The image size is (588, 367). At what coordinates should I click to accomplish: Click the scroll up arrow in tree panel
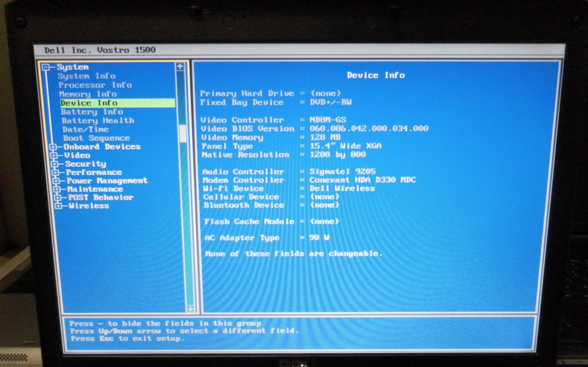[180, 67]
